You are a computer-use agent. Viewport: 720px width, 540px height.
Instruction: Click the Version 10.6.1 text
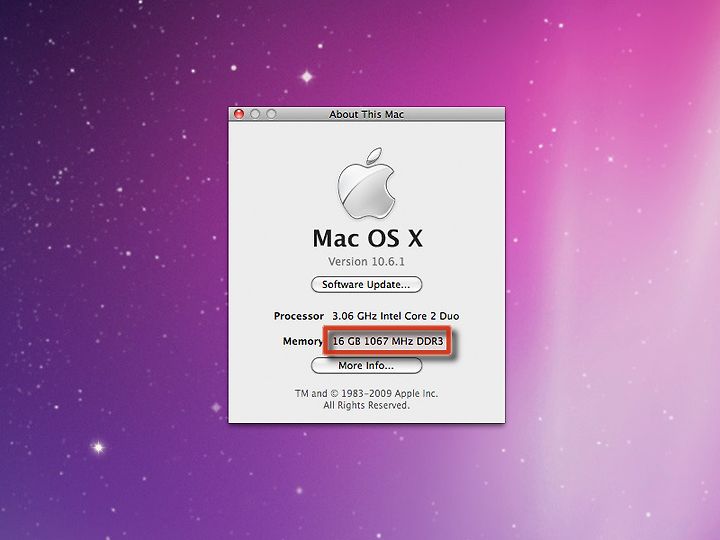[366, 262]
